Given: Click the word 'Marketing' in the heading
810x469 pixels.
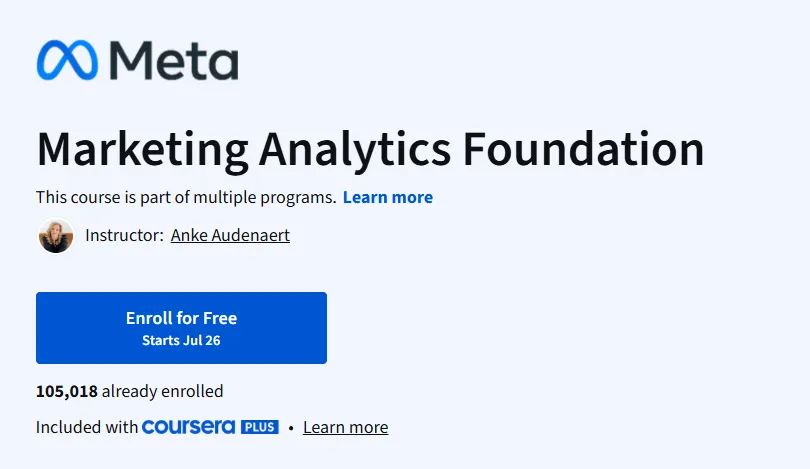Looking at the screenshot, I should pos(143,151).
